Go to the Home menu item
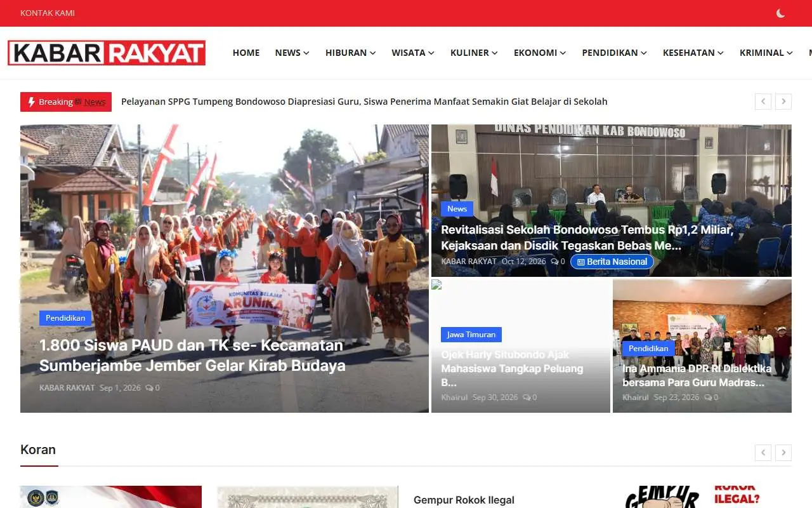 pyautogui.click(x=246, y=53)
